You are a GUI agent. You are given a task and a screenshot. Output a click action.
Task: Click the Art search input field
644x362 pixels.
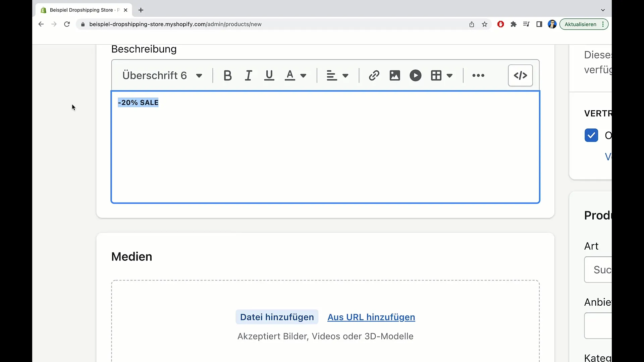(598, 269)
